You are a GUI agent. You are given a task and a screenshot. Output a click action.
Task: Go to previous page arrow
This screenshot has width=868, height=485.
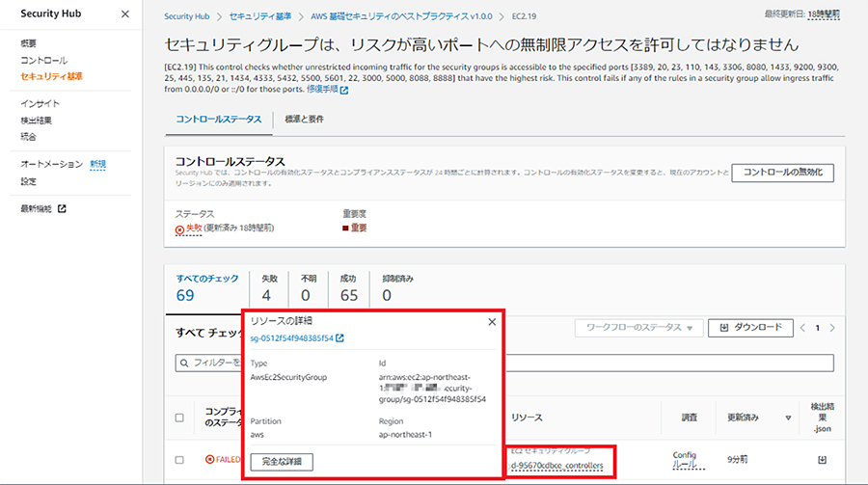[802, 328]
